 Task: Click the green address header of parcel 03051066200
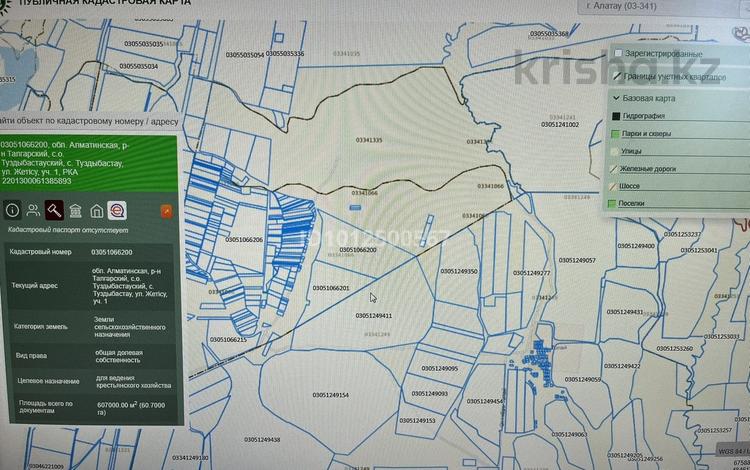(x=88, y=163)
